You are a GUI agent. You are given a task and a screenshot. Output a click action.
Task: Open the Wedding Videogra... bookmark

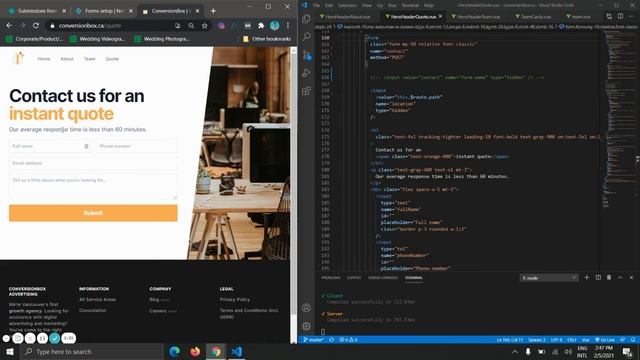(x=97, y=39)
